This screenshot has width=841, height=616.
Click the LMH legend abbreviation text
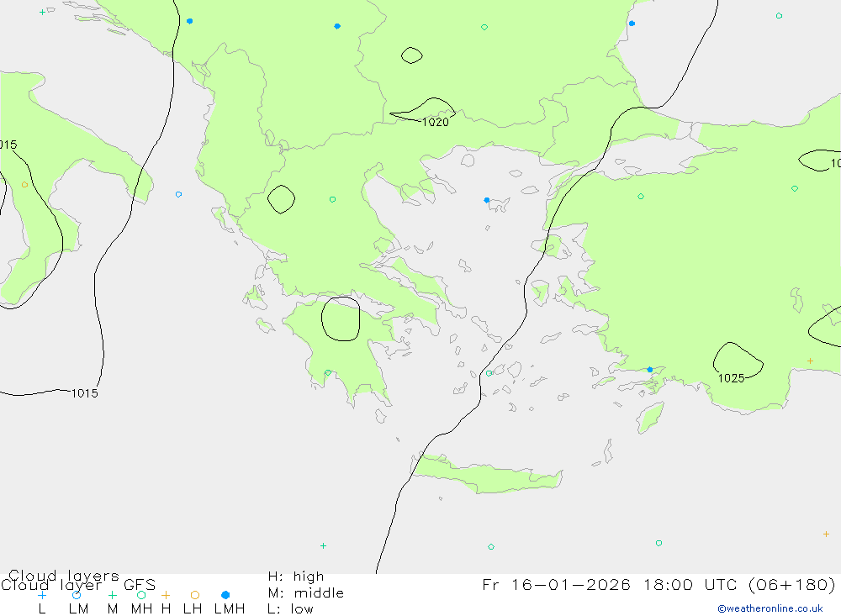pos(230,609)
